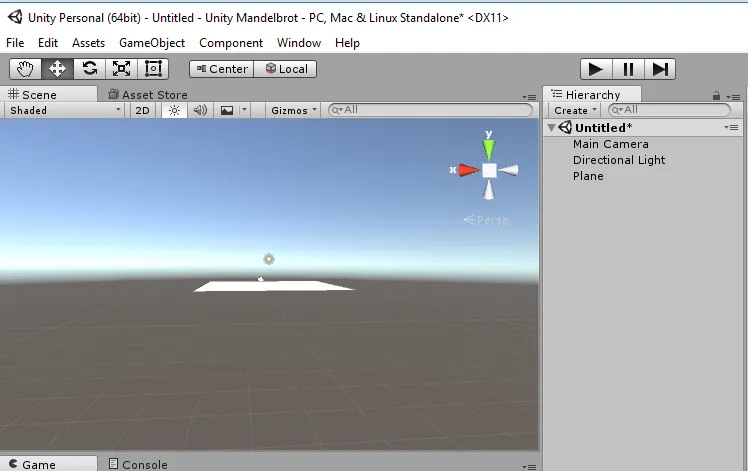Select the Scale tool
Image resolution: width=748 pixels, height=471 pixels.
pyautogui.click(x=121, y=69)
